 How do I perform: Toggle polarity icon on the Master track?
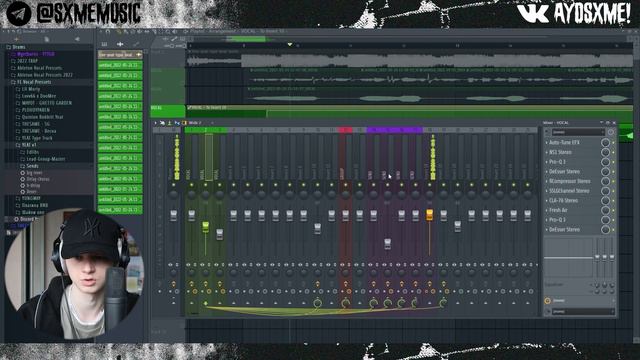(x=170, y=265)
